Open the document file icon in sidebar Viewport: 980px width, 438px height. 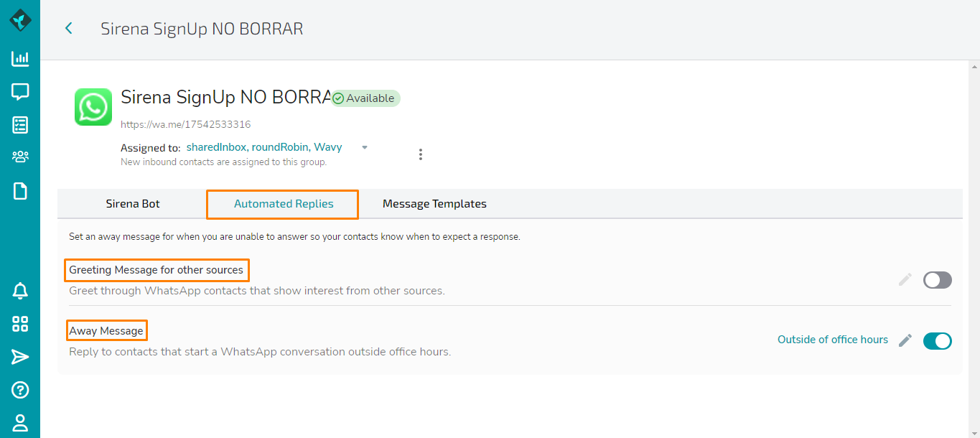20,191
